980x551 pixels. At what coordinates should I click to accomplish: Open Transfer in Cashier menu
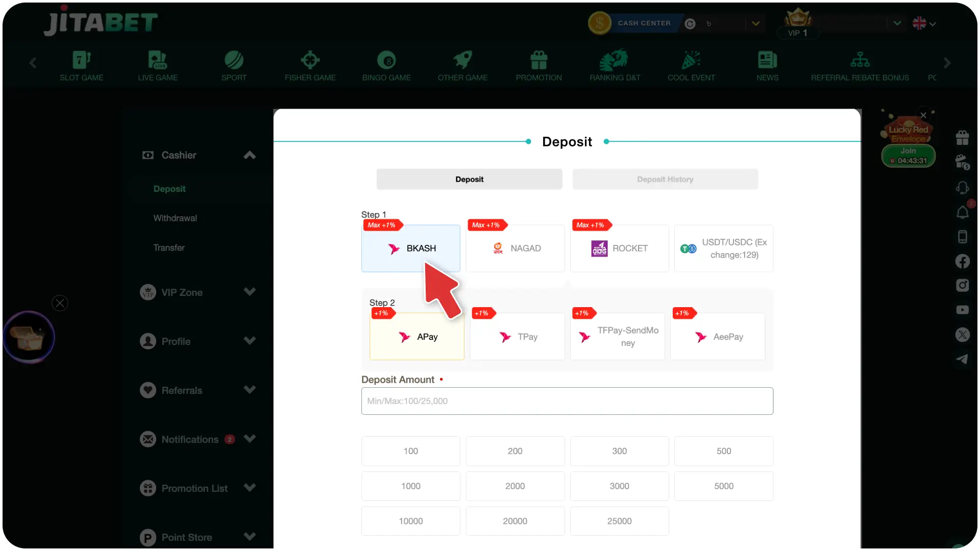click(x=169, y=247)
